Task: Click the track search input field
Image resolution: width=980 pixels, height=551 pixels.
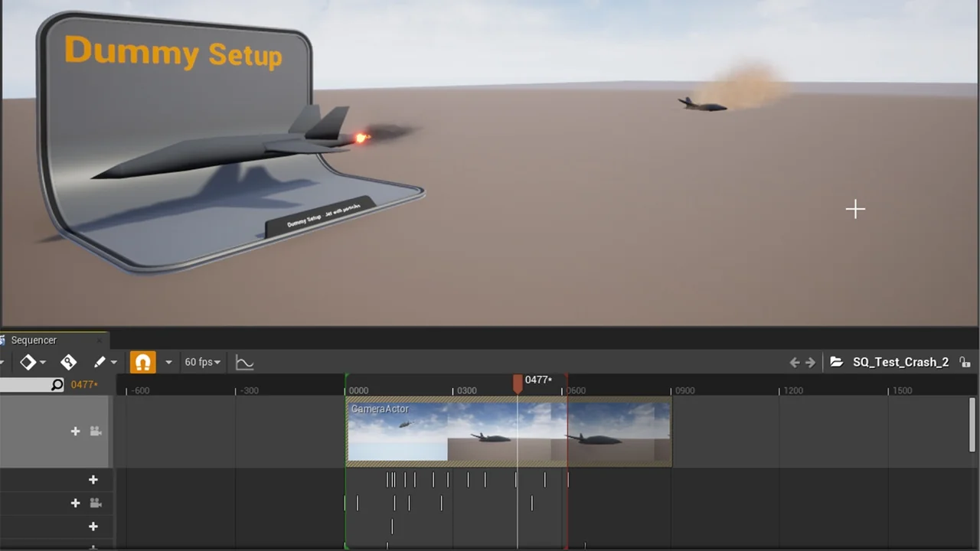Action: tap(24, 385)
